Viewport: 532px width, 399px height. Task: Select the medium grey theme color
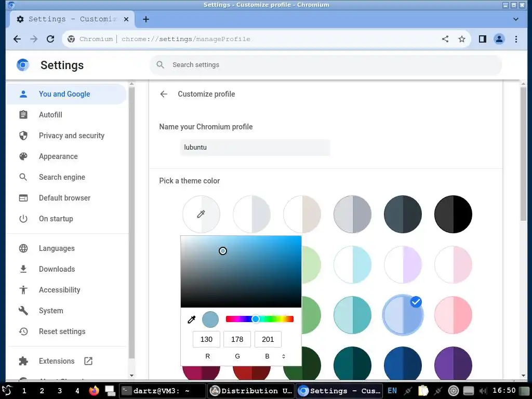pos(353,214)
